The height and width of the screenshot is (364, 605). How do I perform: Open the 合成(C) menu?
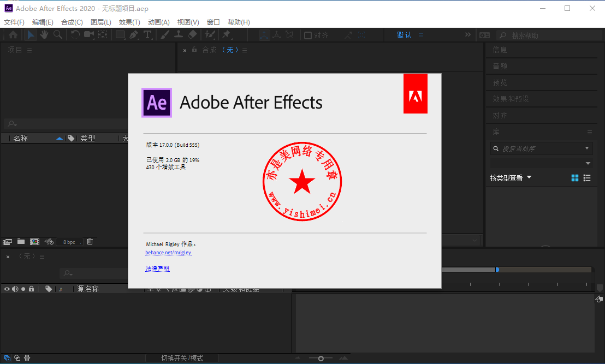pos(72,22)
